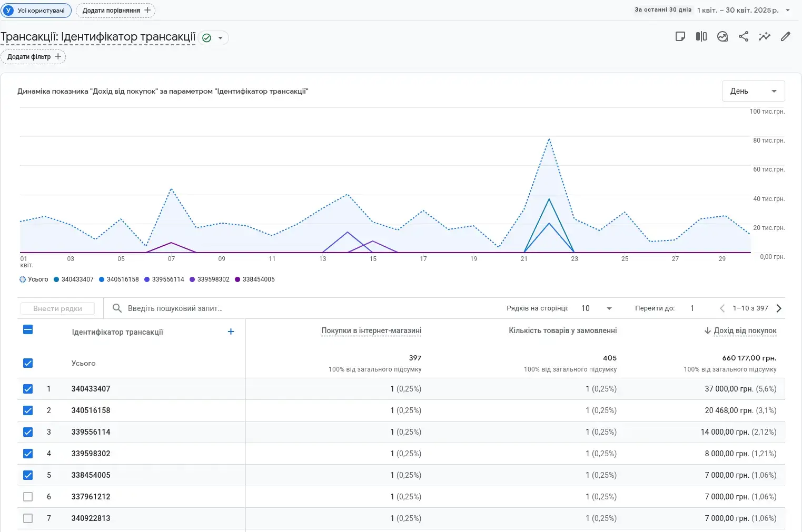Screen dimensions: 802x532
Task: Click the table search input field
Action: 175,308
